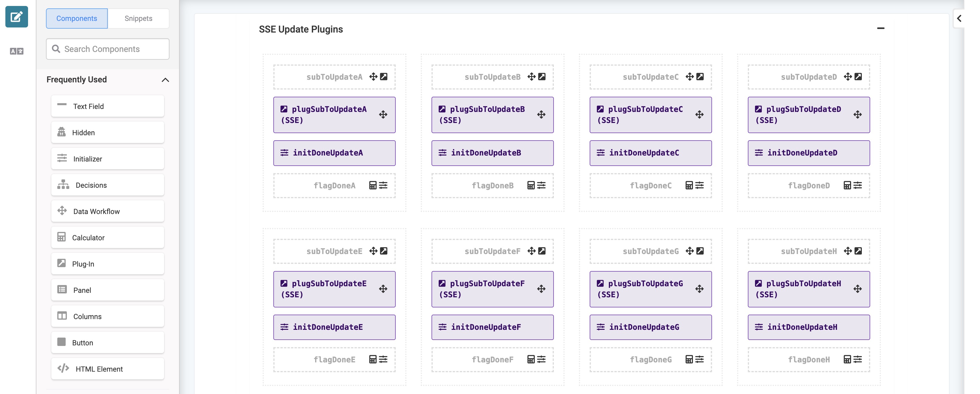Pick the Plug-In component
This screenshot has width=980, height=394.
(x=108, y=264)
